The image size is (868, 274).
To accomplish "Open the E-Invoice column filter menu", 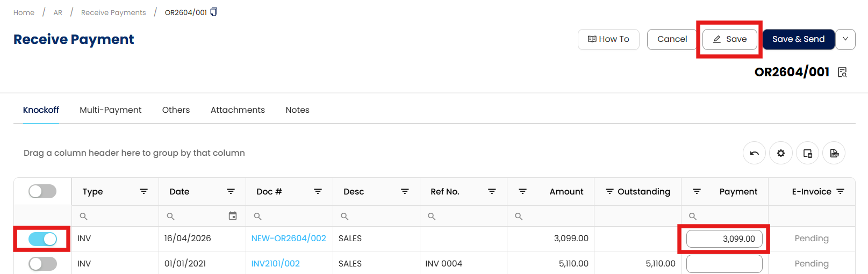I will pos(840,191).
